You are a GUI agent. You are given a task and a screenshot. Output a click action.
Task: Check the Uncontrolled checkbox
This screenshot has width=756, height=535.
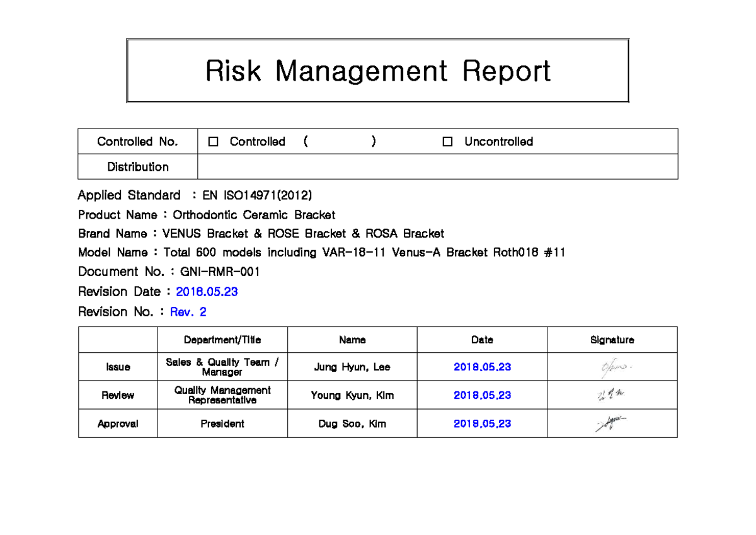447,141
